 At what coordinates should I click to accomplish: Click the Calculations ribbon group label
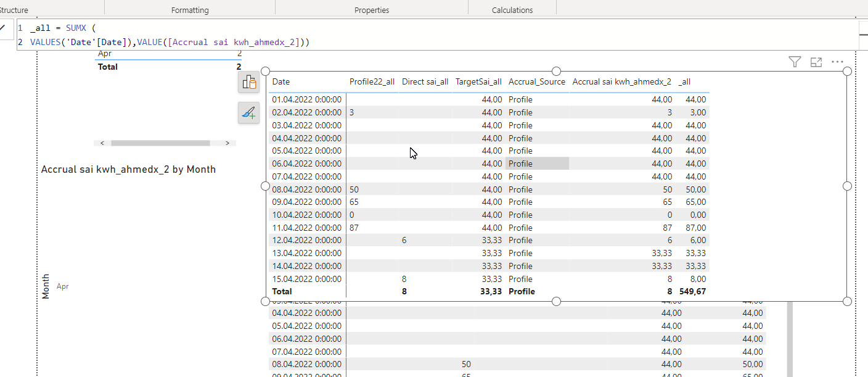tap(512, 10)
